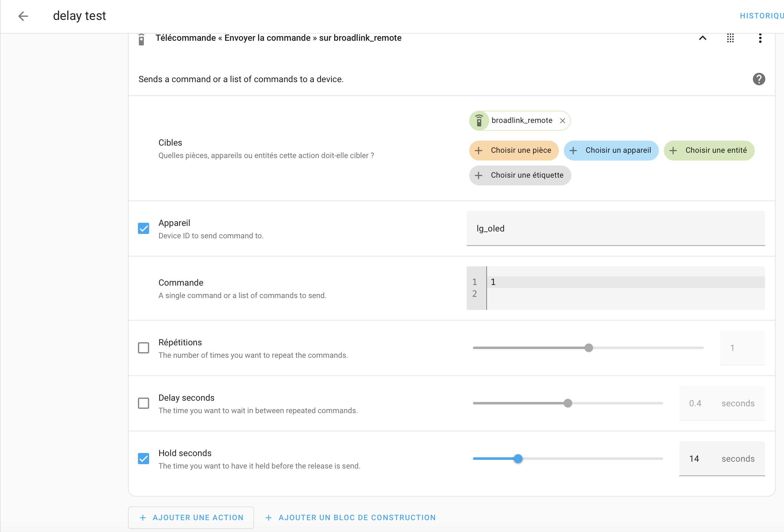
Task: Open the Historique tab
Action: 761,16
